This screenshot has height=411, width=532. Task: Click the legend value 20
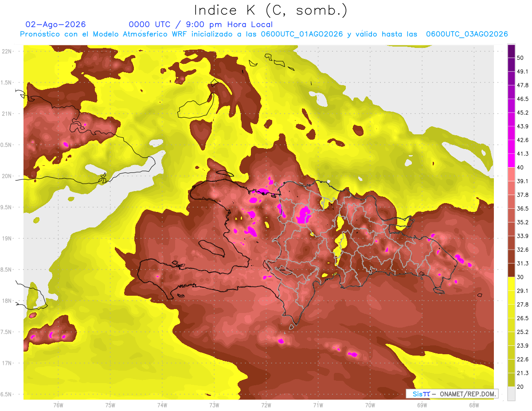pos(521,387)
